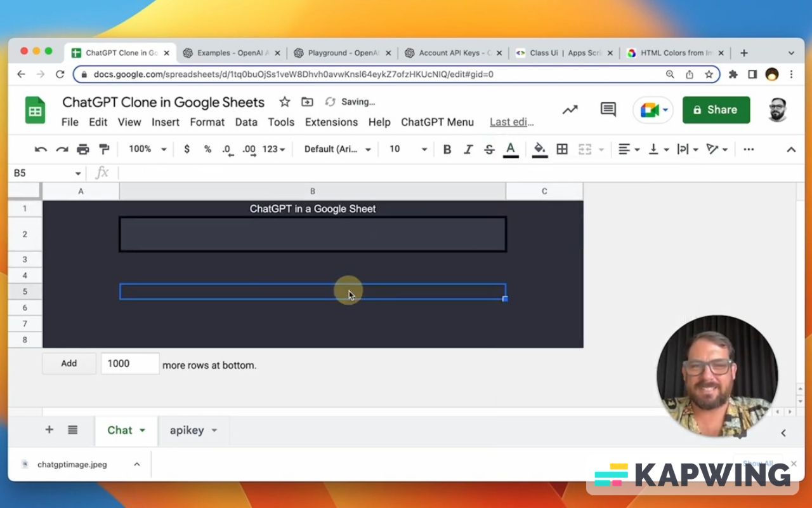This screenshot has height=508, width=812.
Task: Open a new Chrome tab
Action: coord(744,53)
